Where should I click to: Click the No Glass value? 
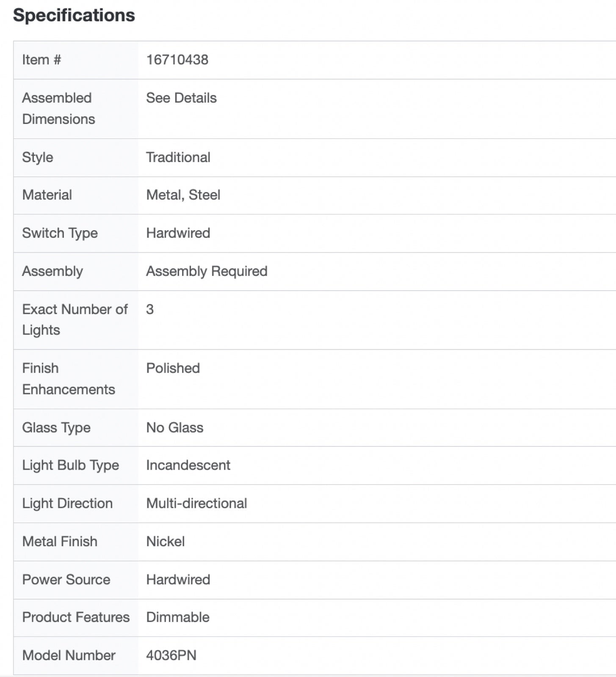[175, 427]
